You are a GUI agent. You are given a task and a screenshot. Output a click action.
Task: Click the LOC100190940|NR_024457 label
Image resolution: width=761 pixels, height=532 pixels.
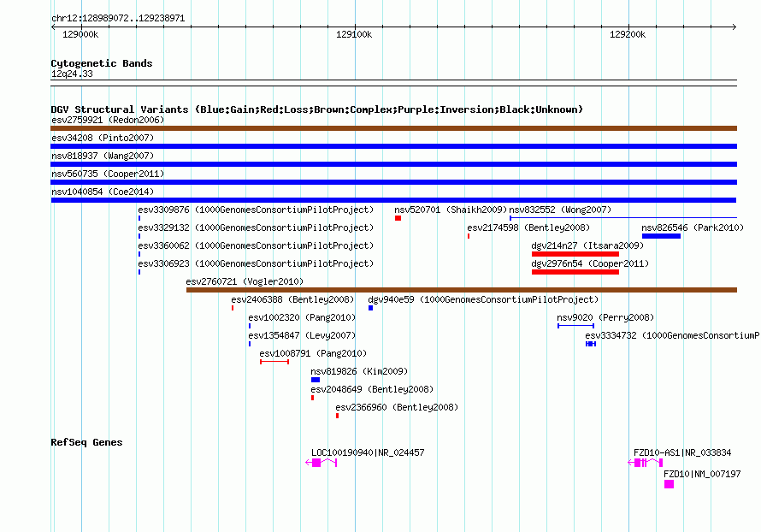click(368, 452)
